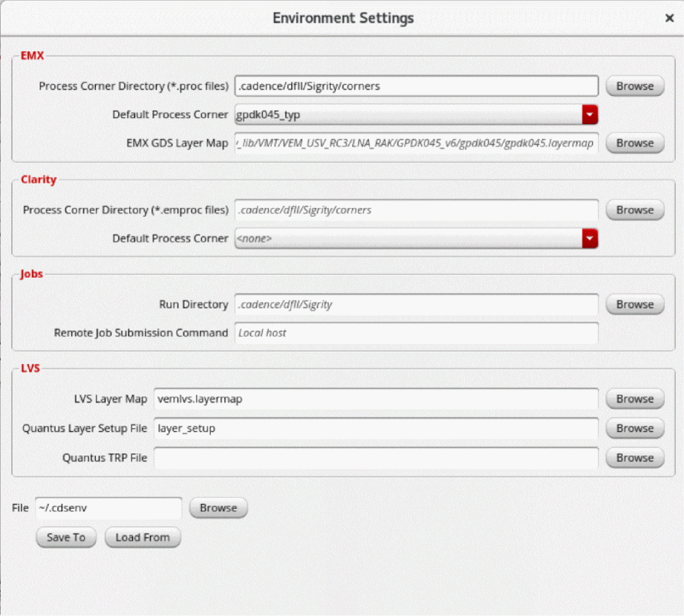Open EMX Default Process Corner dropdown arrow

[x=590, y=115]
